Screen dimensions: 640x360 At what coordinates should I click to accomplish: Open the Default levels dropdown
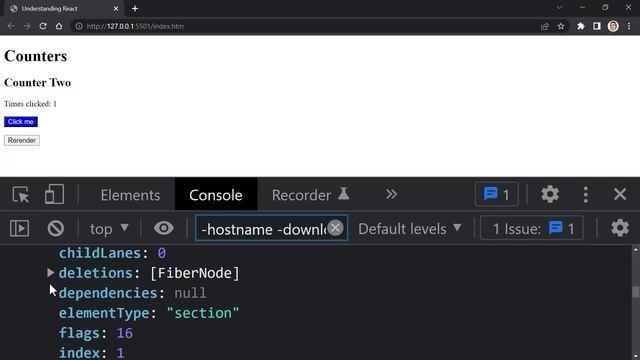(x=410, y=229)
